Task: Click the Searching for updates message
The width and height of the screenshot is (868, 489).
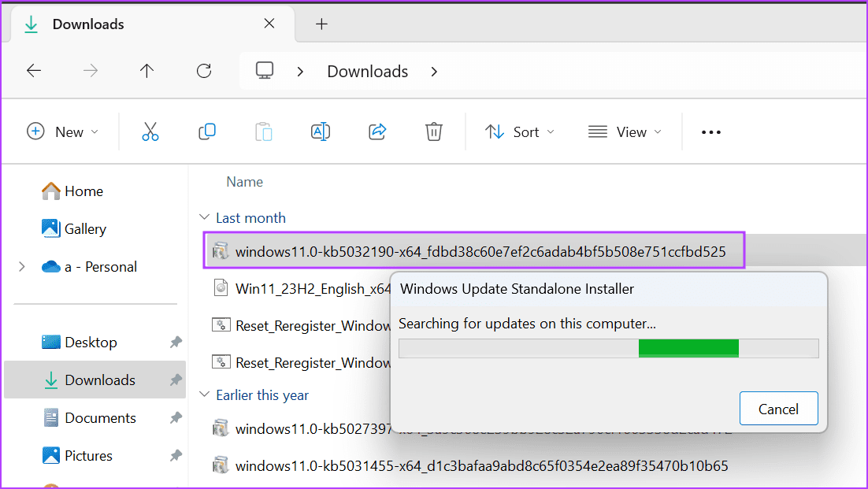Action: tap(527, 323)
